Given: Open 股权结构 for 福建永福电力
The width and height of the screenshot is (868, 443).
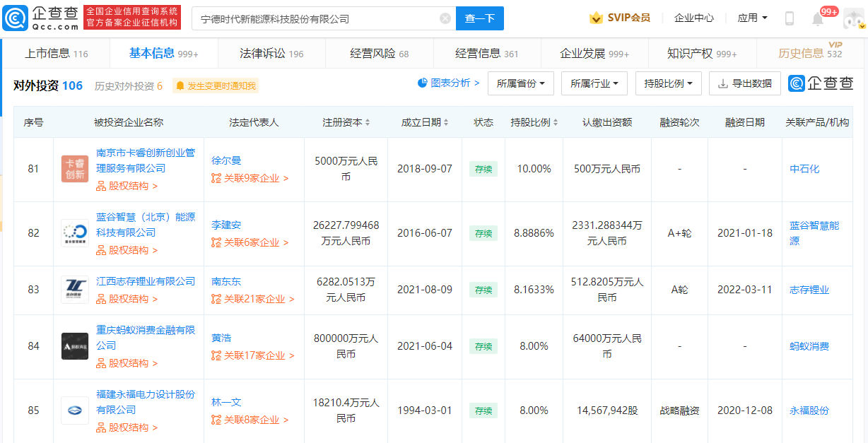Looking at the screenshot, I should click(127, 427).
